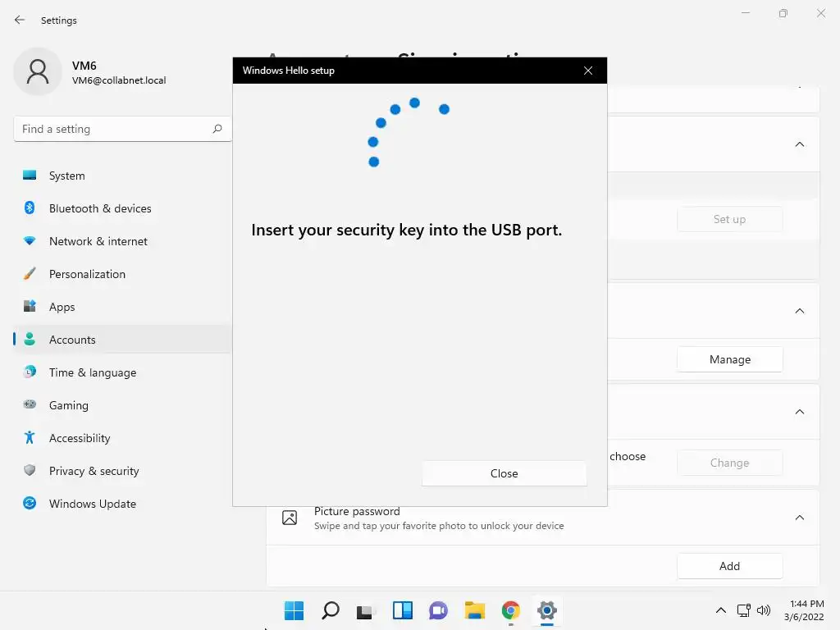The image size is (840, 630).
Task: Open the clock showing 1:44 PM
Action: (x=804, y=610)
